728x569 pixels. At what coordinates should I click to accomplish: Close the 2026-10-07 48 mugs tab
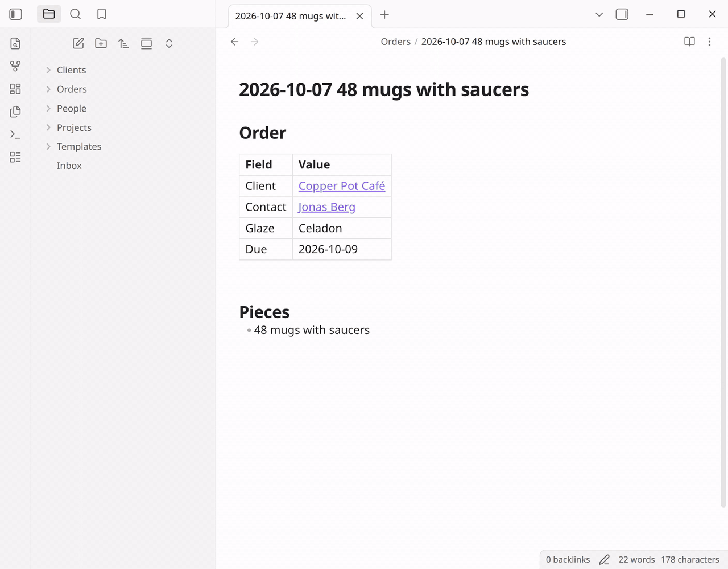point(359,16)
